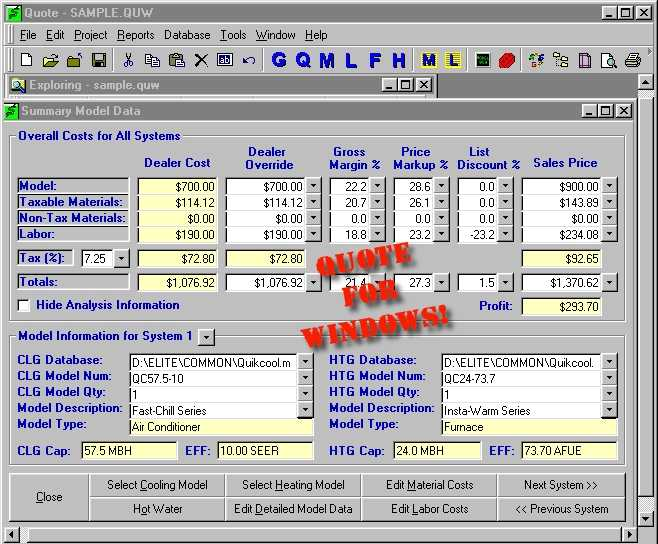Click the Save diskette toolbar icon
658x544 pixels.
[x=99, y=60]
